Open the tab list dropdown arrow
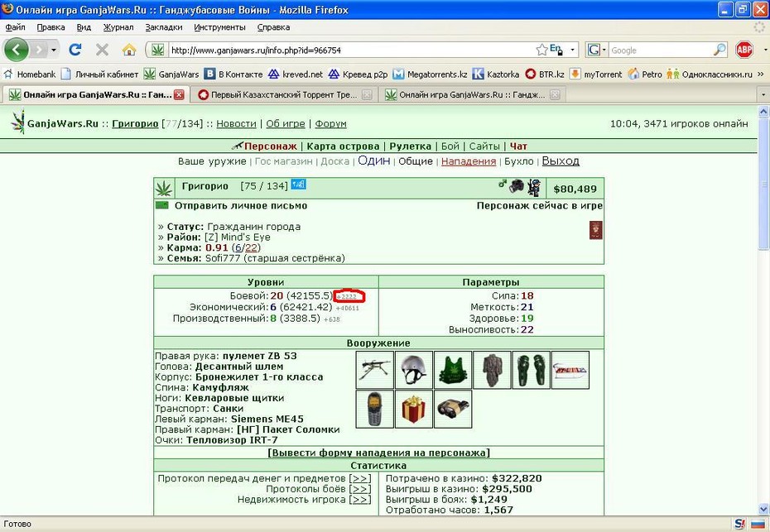 pyautogui.click(x=763, y=94)
